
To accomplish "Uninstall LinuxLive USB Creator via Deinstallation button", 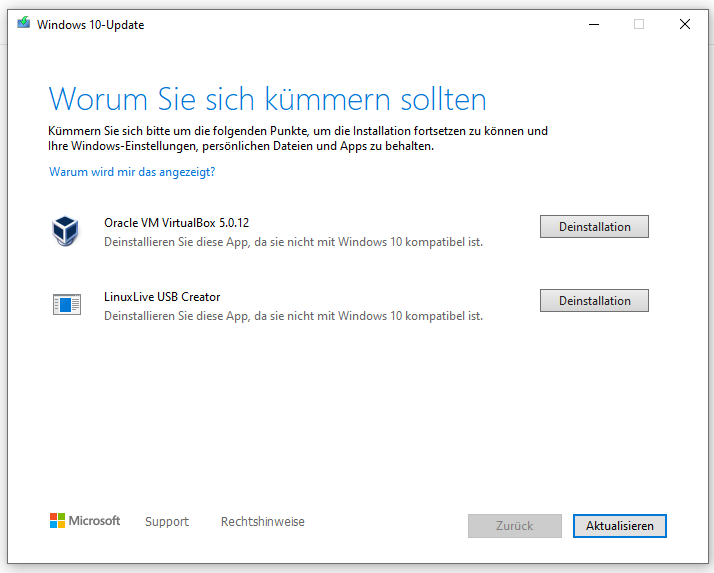I will pos(594,301).
